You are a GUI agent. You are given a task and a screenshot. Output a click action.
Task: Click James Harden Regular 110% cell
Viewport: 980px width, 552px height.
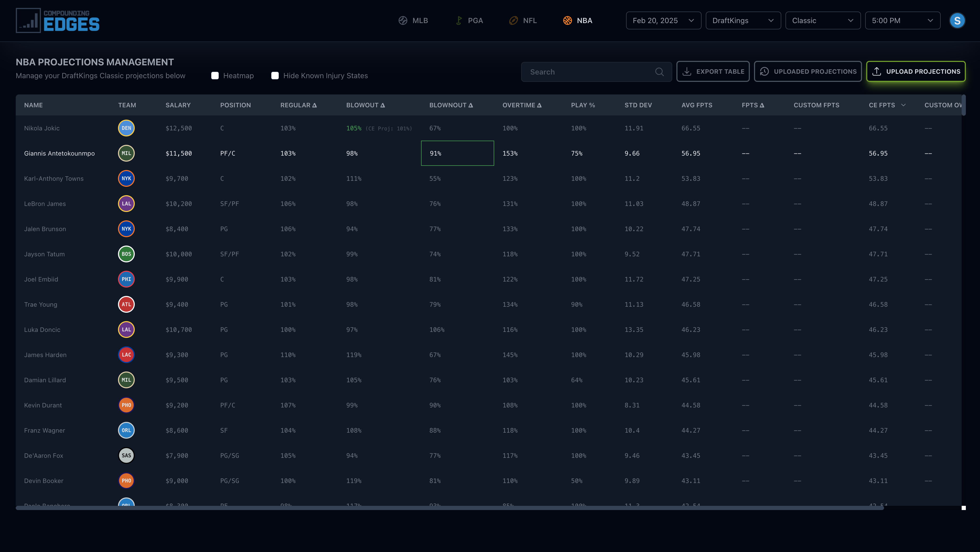288,355
